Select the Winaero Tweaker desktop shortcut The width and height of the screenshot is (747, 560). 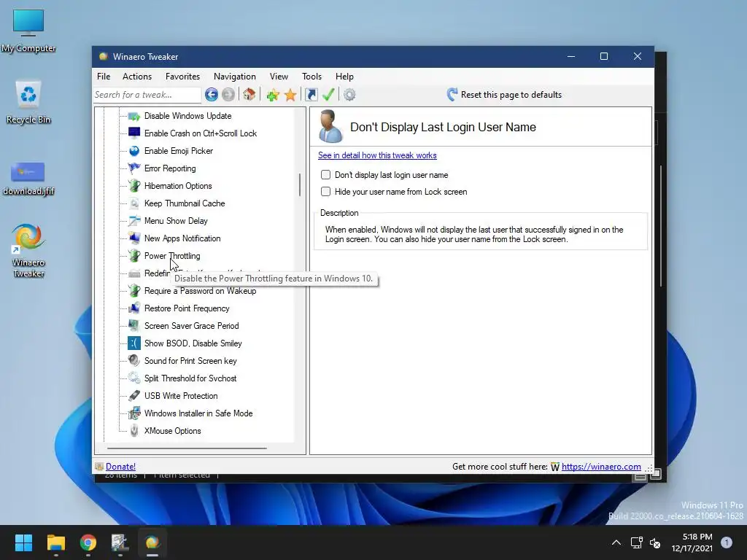click(28, 251)
